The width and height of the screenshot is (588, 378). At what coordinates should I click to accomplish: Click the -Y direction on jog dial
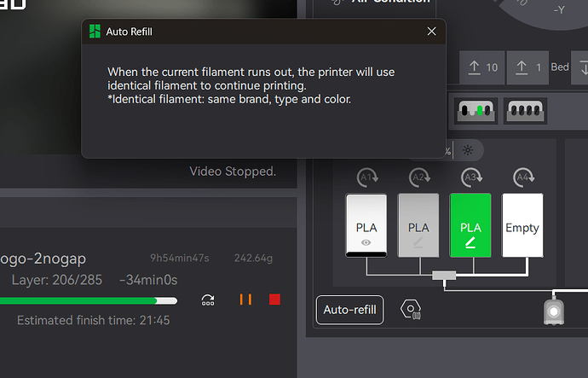(x=559, y=9)
